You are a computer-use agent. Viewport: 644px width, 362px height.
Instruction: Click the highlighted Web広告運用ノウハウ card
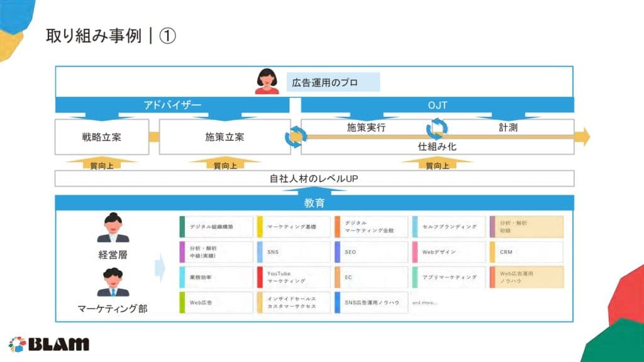pos(526,277)
